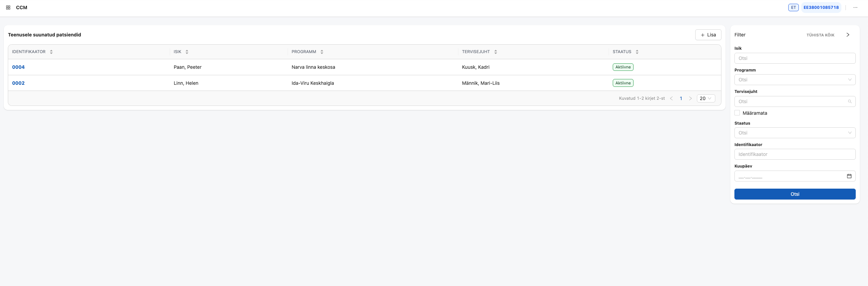Select the cell Kuusk, Kadri

coord(475,67)
